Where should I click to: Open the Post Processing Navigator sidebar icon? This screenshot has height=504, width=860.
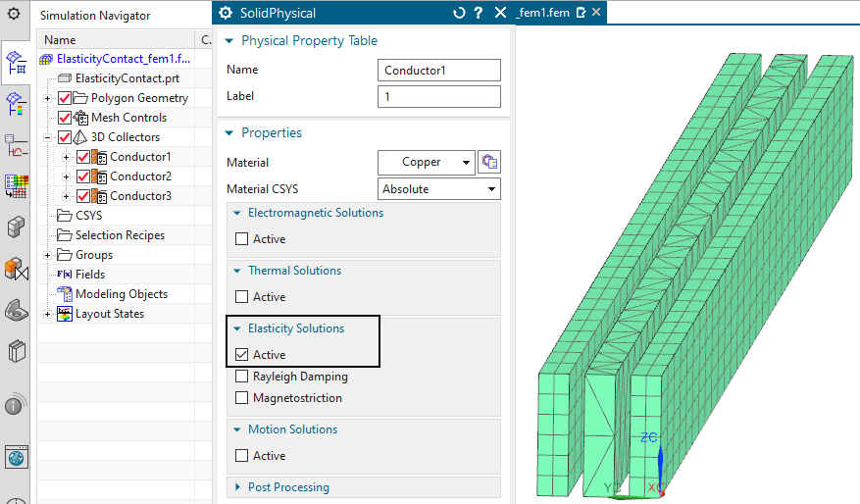(x=16, y=103)
